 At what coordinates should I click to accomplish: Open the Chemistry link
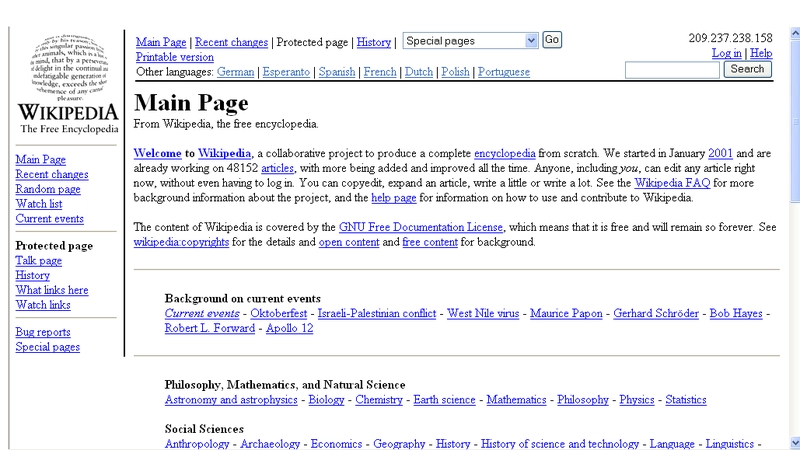click(379, 400)
